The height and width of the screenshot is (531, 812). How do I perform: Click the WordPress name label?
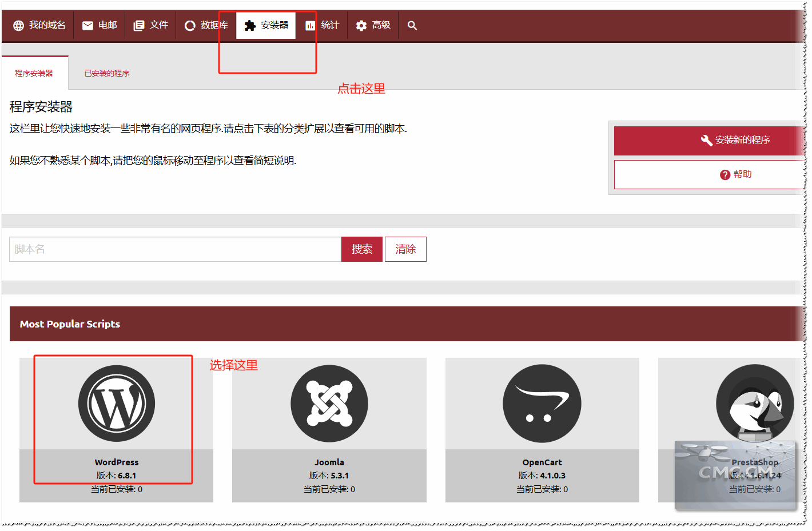(117, 462)
